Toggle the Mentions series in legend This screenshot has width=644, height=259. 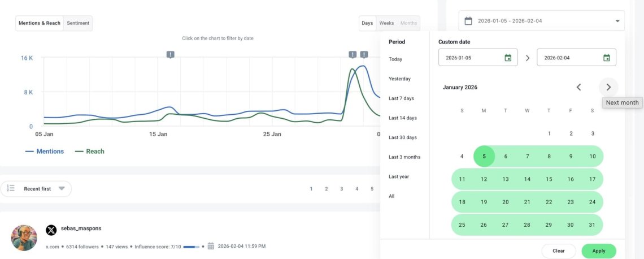click(45, 152)
